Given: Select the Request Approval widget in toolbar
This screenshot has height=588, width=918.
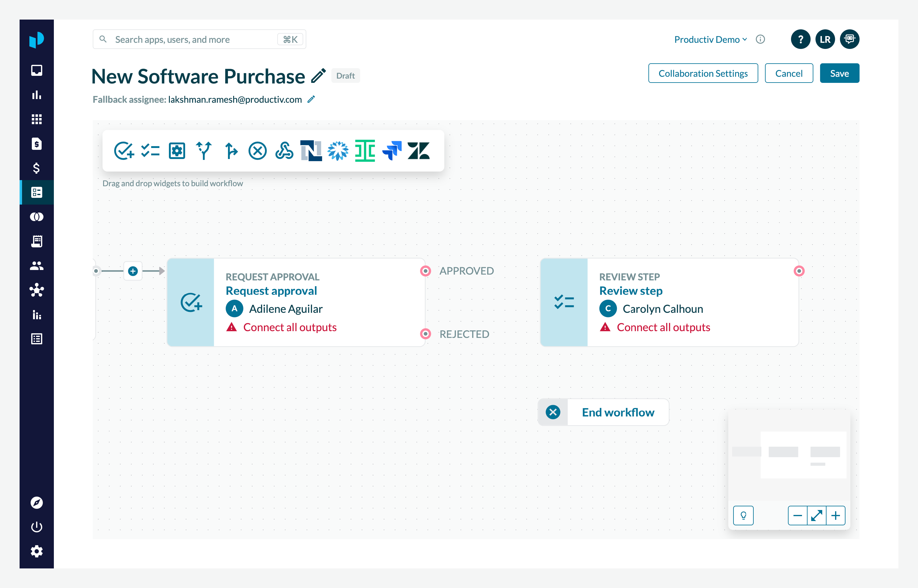Looking at the screenshot, I should click(x=124, y=150).
